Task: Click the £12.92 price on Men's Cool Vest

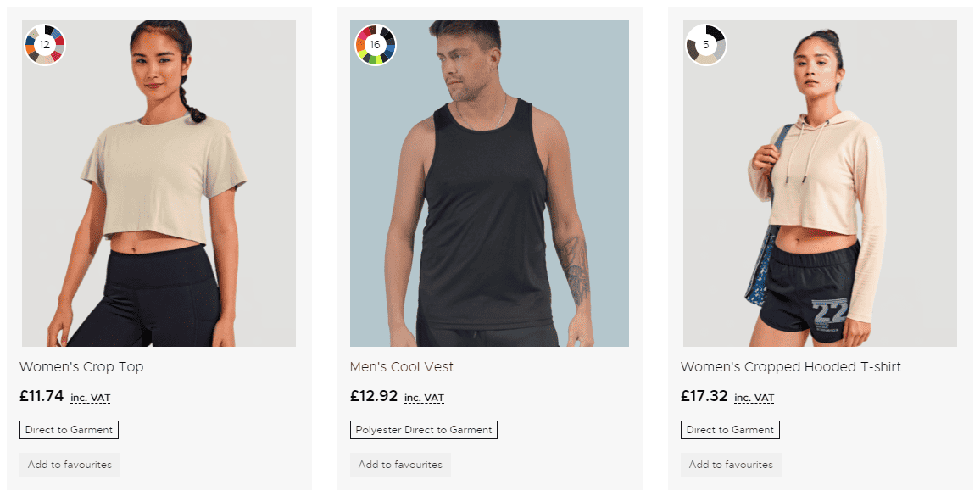Action: tap(374, 396)
